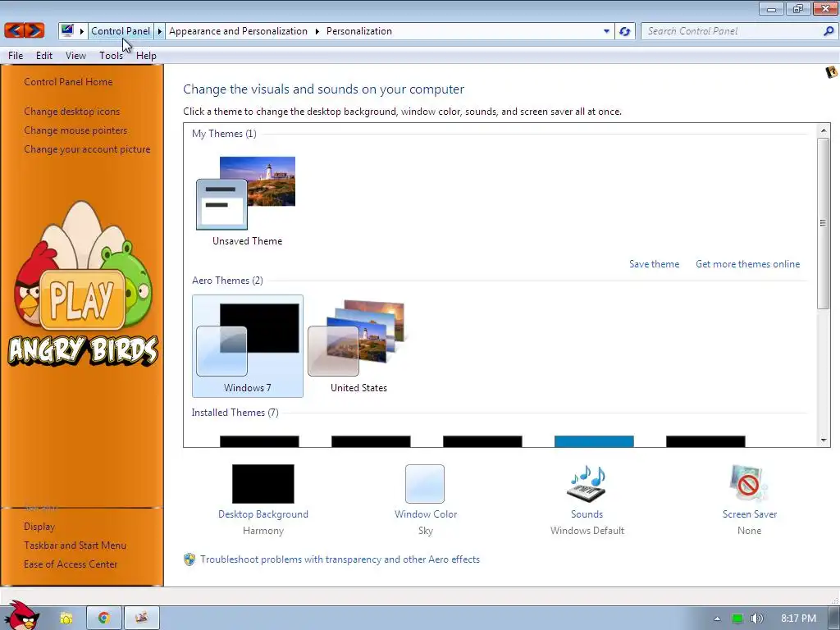
Task: Go to Control Panel Home
Action: [68, 81]
